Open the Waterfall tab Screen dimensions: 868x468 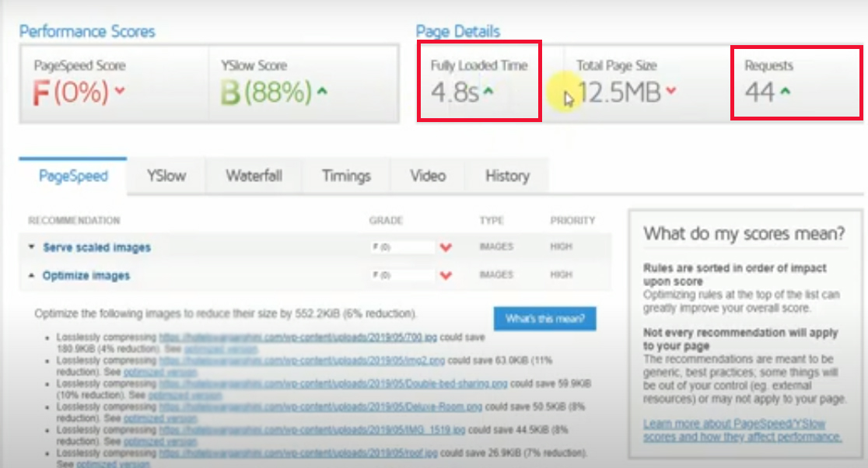[254, 176]
